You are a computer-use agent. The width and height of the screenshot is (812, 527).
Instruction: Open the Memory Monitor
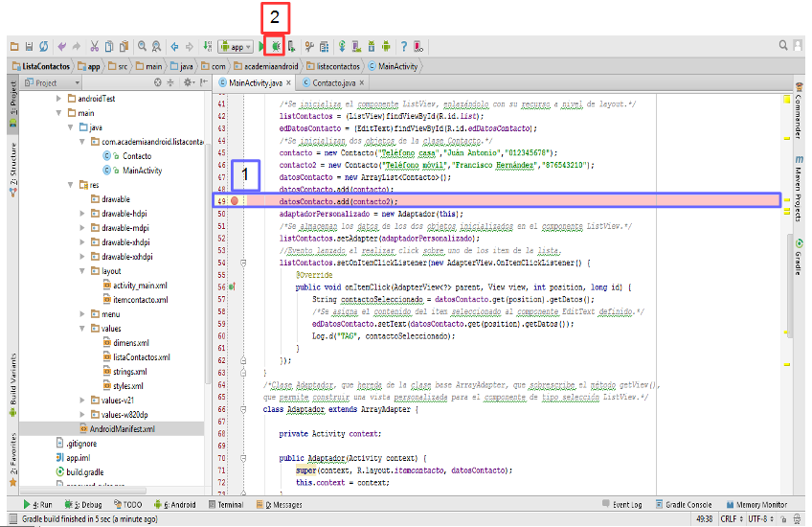tap(756, 505)
